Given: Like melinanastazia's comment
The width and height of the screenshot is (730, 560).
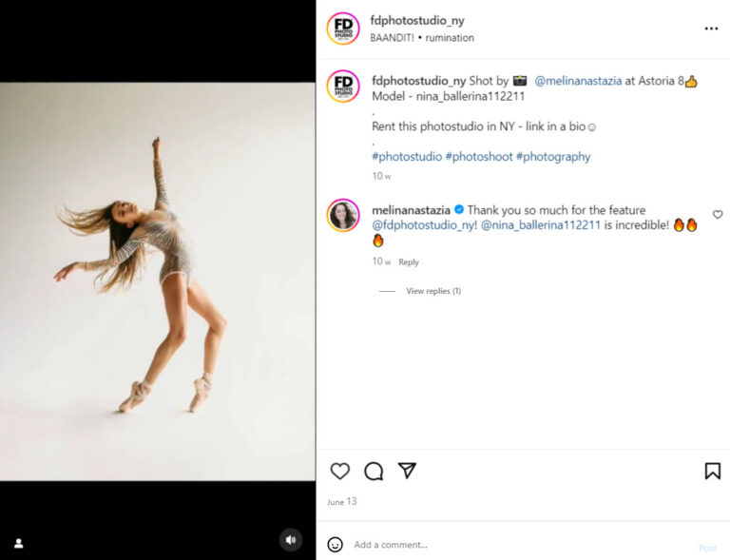Looking at the screenshot, I should (x=718, y=215).
